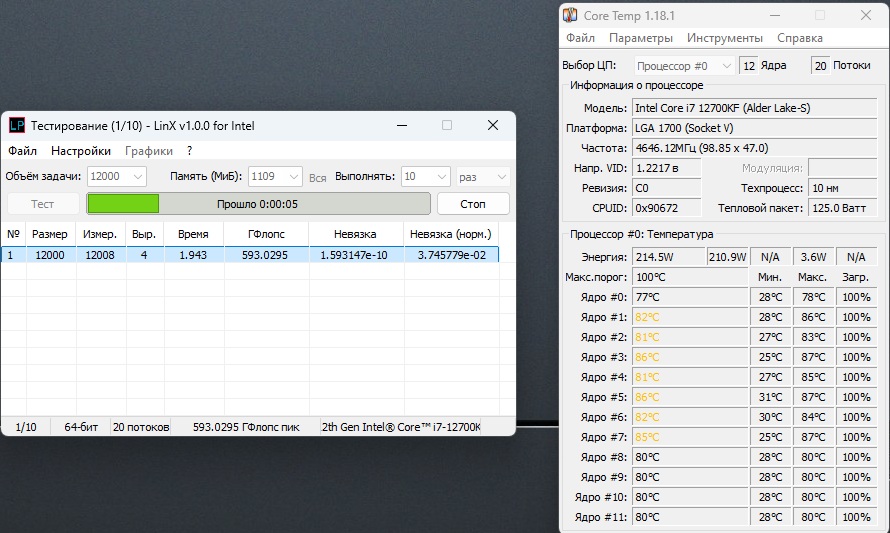Open the Настройки menu in LinX
890x533 pixels.
[x=81, y=151]
